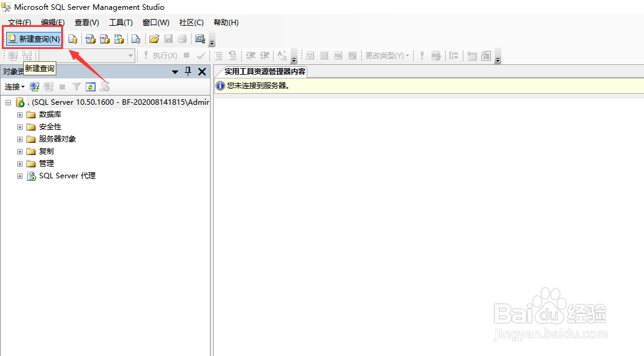Click the New MDX Query icon
The image size is (644, 356).
90,39
